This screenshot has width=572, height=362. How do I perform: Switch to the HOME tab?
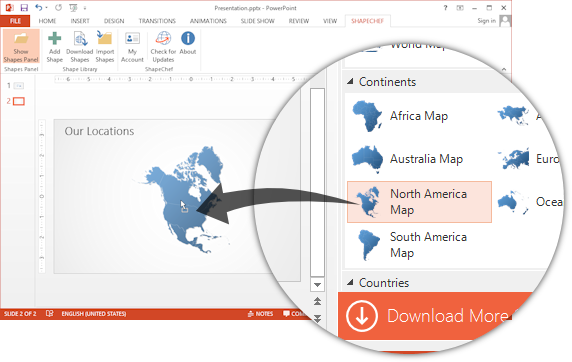[47, 21]
